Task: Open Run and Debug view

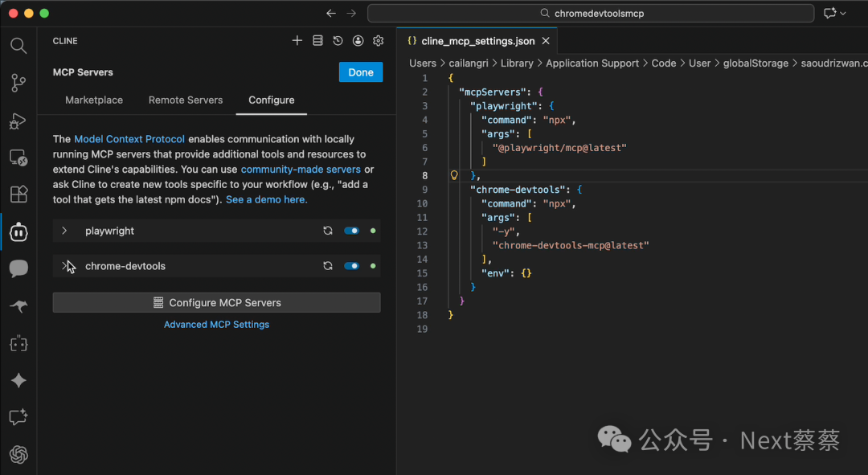Action: coord(18,121)
